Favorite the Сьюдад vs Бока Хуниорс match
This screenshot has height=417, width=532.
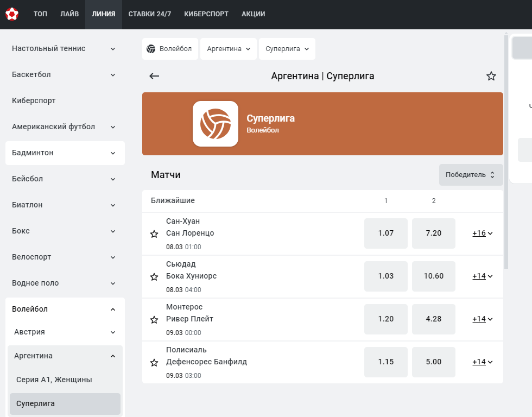coord(154,277)
